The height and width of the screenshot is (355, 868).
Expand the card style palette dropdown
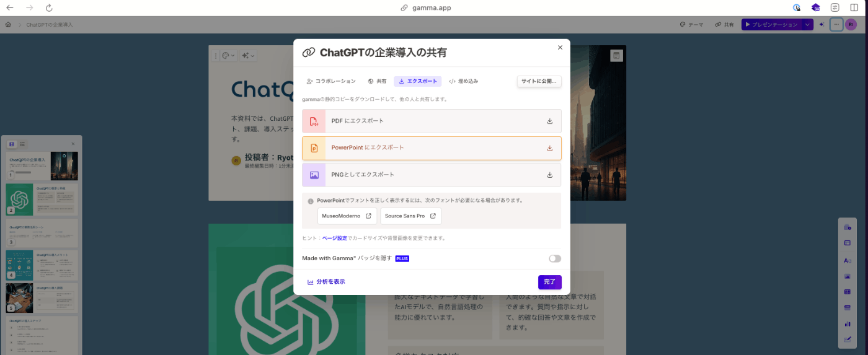click(228, 56)
